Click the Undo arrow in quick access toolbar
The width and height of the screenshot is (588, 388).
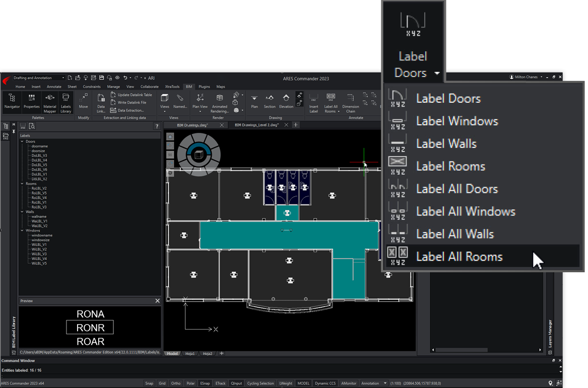coord(125,78)
